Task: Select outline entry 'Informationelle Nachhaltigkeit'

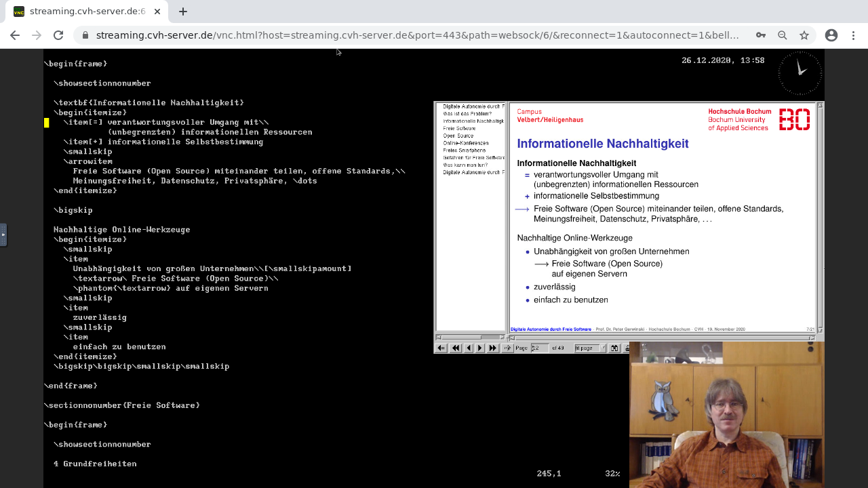Action: coord(473,121)
